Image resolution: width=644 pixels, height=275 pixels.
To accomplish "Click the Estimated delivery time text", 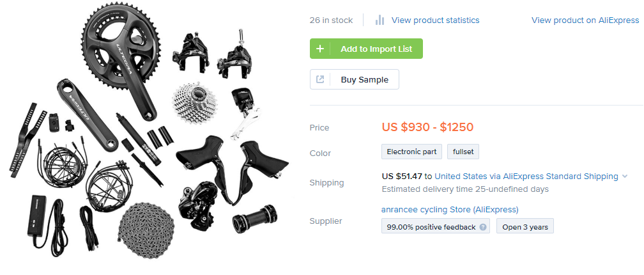I will pyautogui.click(x=464, y=189).
